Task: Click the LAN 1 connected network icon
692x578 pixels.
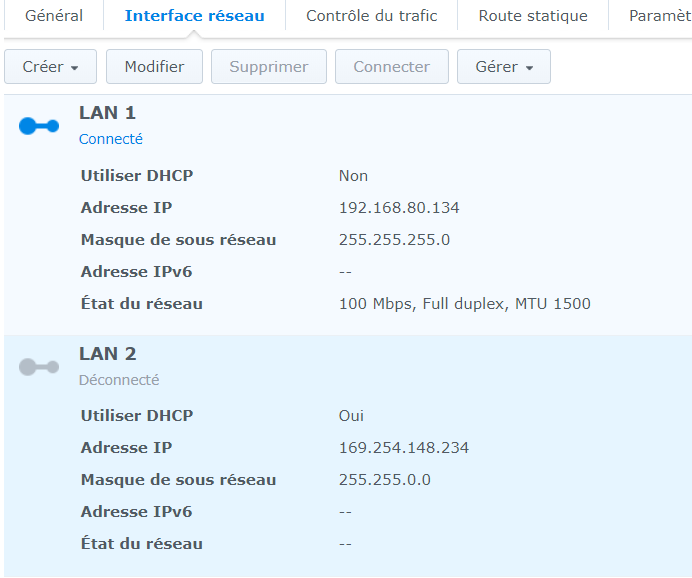Action: (39, 126)
